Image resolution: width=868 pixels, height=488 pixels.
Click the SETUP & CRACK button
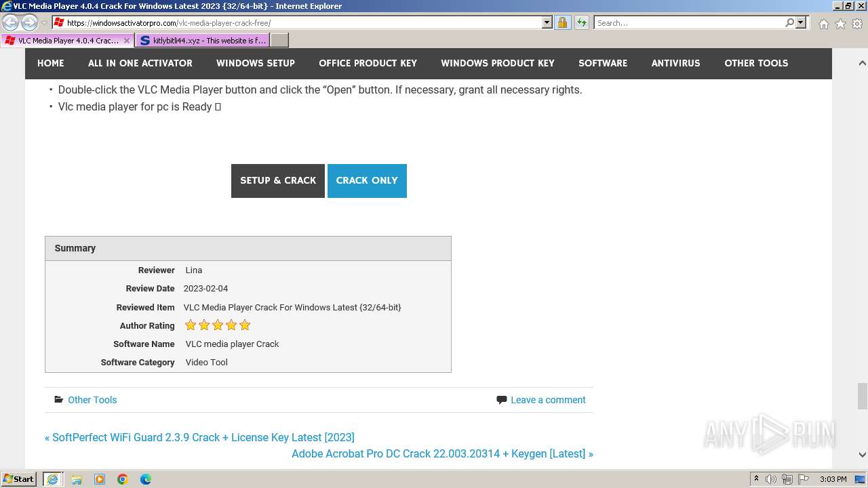[278, 181]
